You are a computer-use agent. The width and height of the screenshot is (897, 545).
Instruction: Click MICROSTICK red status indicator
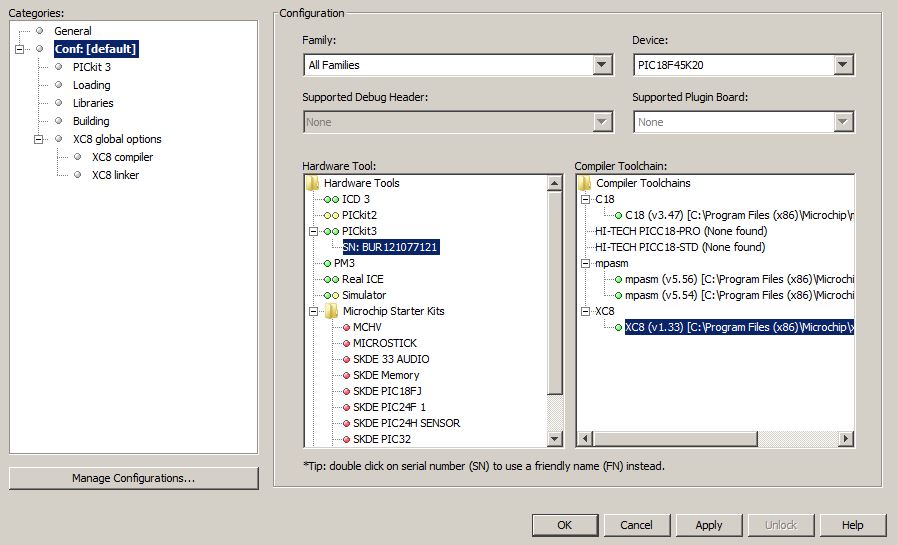346,344
